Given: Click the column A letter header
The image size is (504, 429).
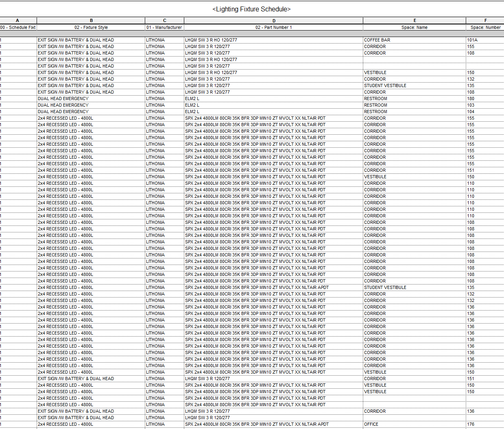Looking at the screenshot, I should point(17,20).
